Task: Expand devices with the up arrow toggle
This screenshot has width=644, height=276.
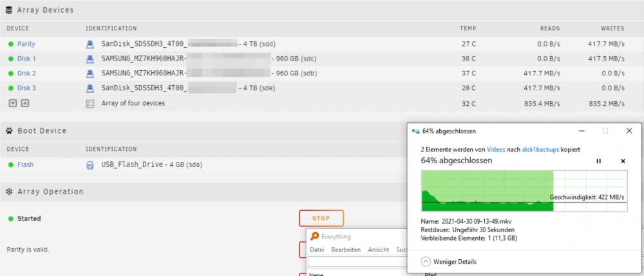Action: click(x=25, y=104)
